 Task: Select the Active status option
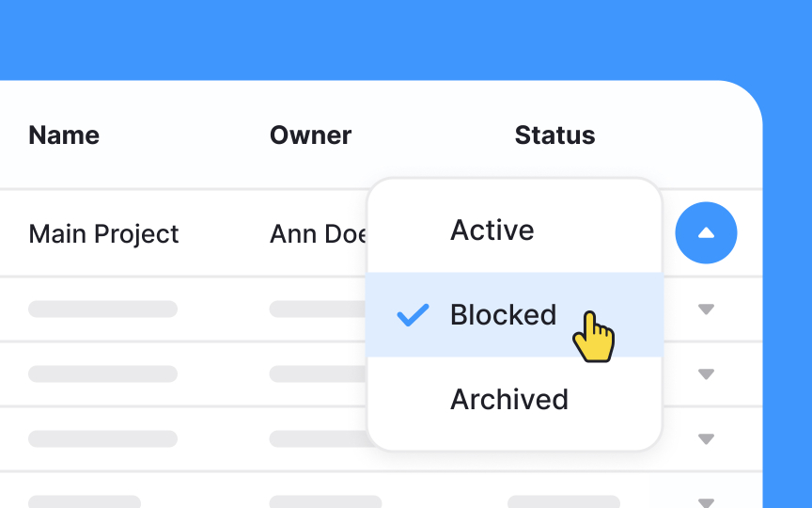492,230
